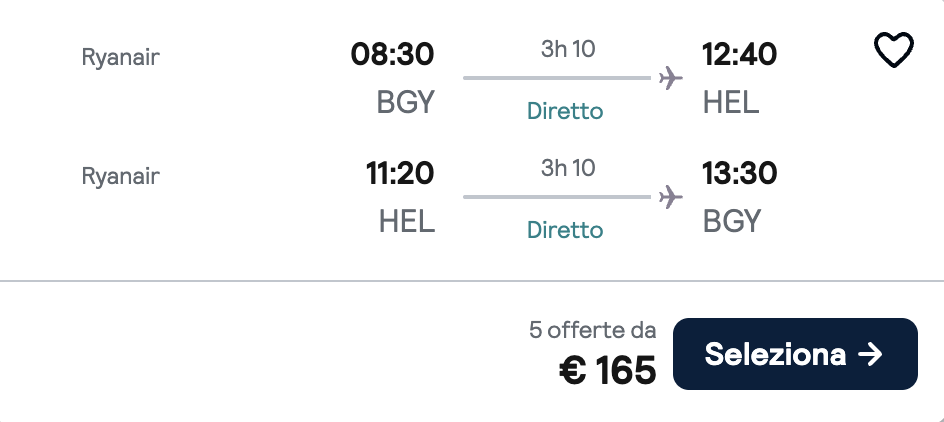Click the 08:30 departure time
This screenshot has height=422, width=944.
tap(392, 55)
